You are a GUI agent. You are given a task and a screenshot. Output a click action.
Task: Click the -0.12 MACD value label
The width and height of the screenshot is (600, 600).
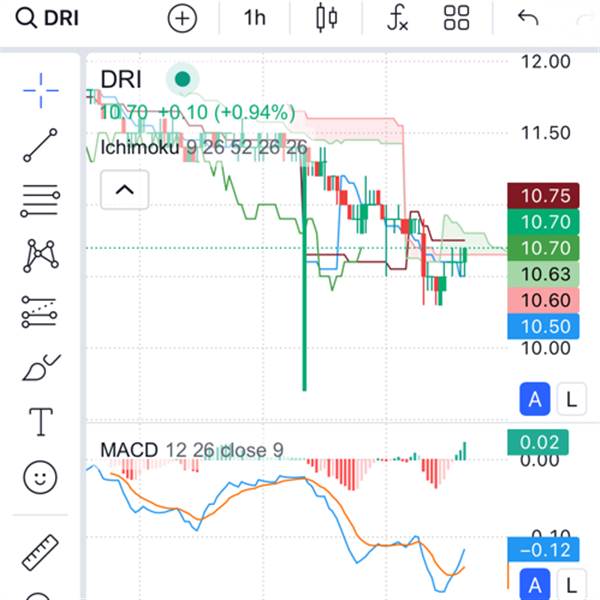point(543,550)
